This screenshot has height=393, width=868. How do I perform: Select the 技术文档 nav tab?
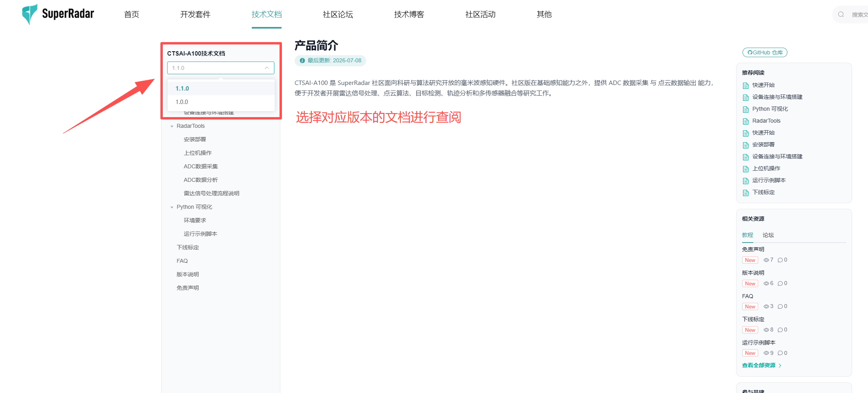(266, 14)
